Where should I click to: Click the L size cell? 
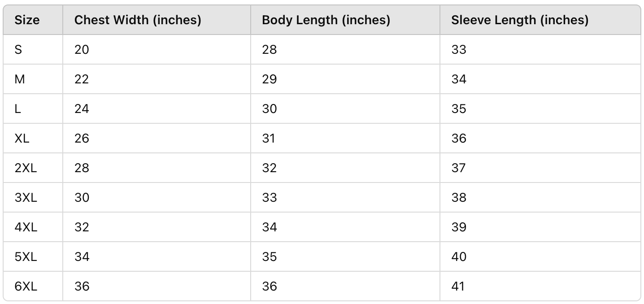18,109
